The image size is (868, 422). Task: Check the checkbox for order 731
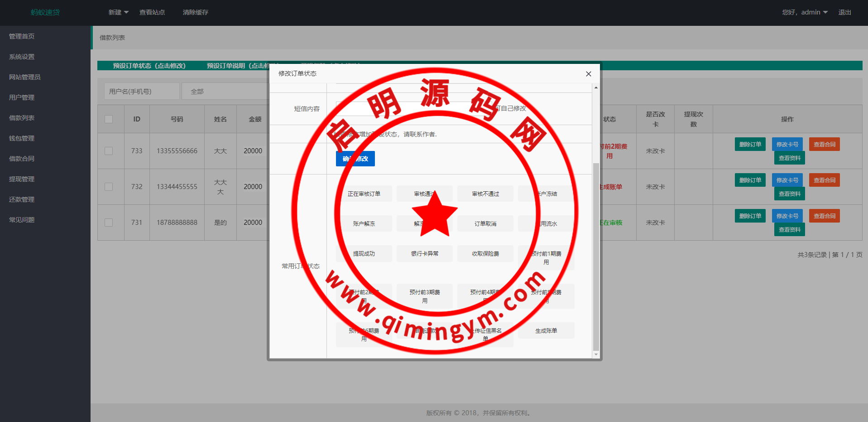109,223
